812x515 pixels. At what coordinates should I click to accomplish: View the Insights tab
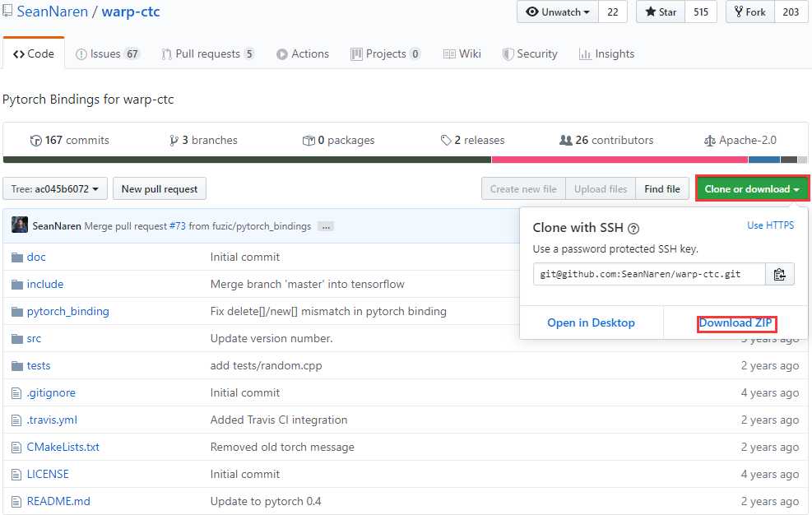click(x=606, y=53)
